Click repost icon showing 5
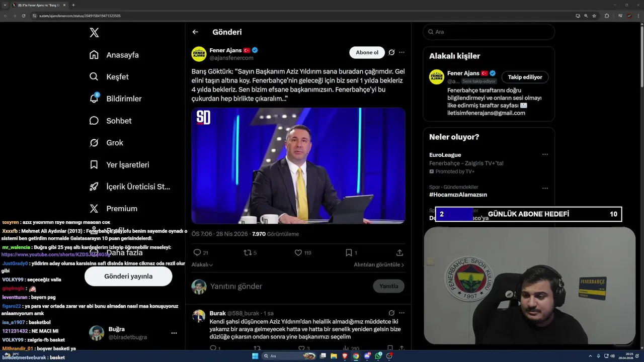This screenshot has width=644, height=362. (248, 252)
